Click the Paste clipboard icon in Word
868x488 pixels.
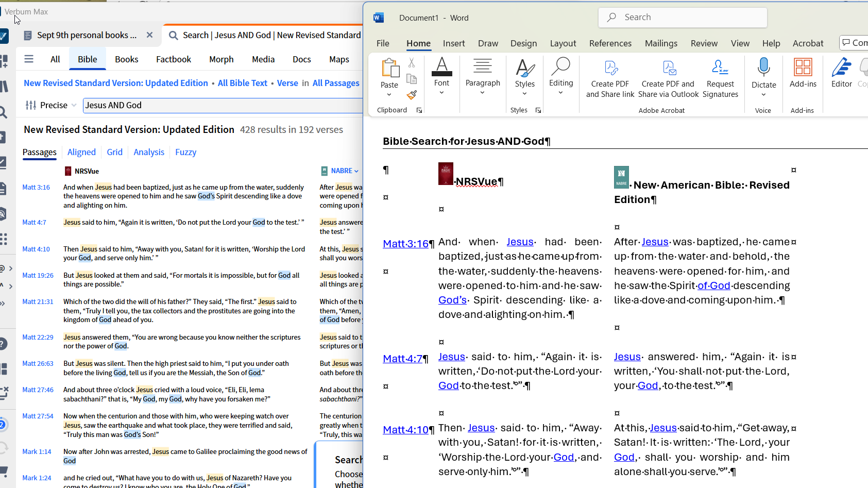click(389, 68)
